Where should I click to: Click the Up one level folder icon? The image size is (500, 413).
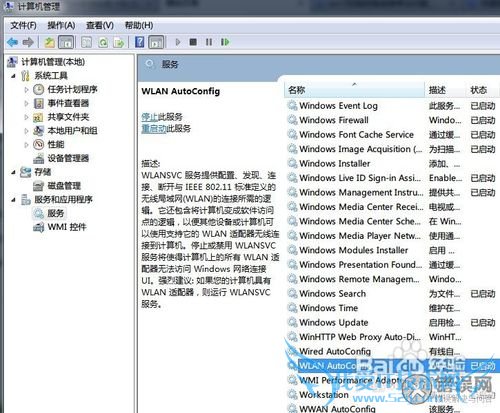(x=50, y=42)
